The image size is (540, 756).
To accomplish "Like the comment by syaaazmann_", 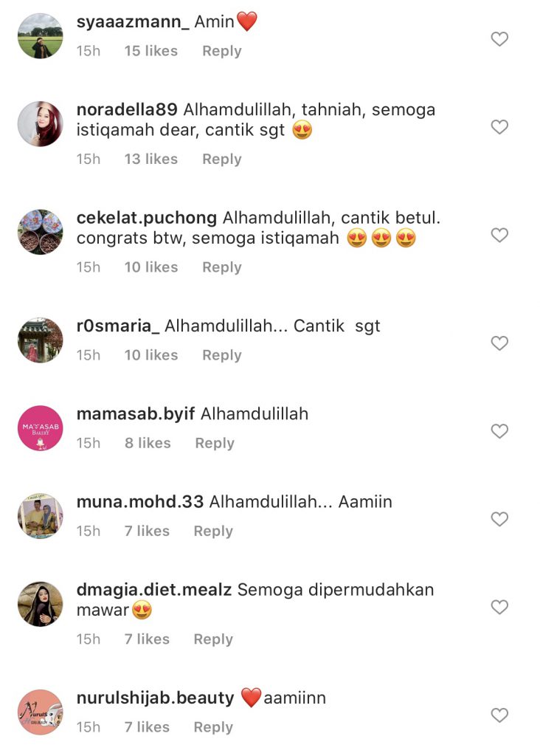I will 499,39.
